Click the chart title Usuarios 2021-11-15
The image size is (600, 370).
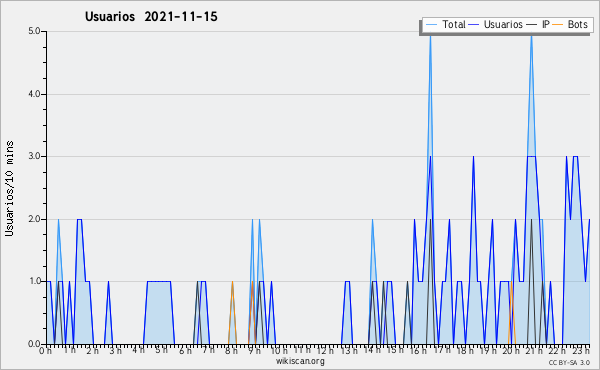pyautogui.click(x=151, y=17)
